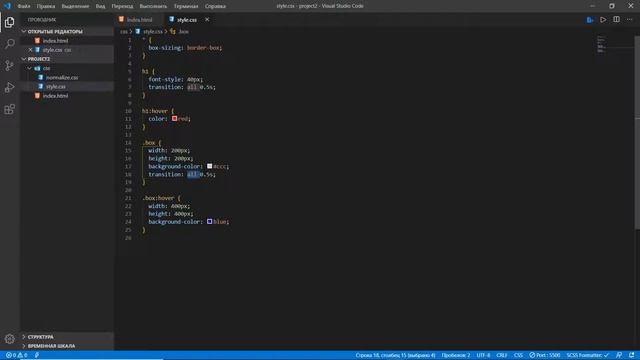640x360 pixels.
Task: Click the line and column indicator
Action: 395,355
